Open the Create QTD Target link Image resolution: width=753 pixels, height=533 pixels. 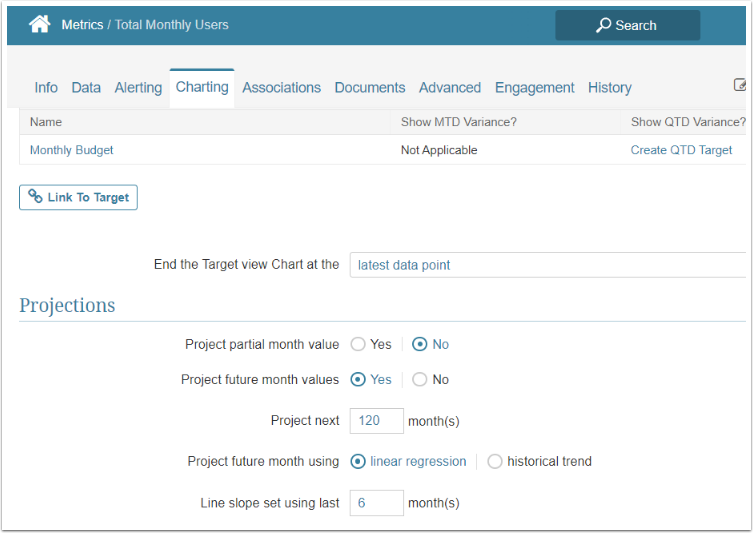[681, 150]
